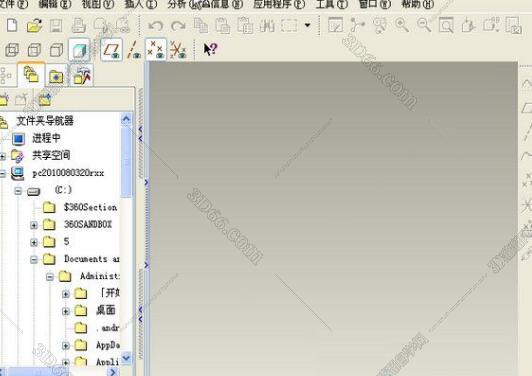The height and width of the screenshot is (376, 532).
Task: Select the Shaded display mode icon
Action: (x=79, y=50)
